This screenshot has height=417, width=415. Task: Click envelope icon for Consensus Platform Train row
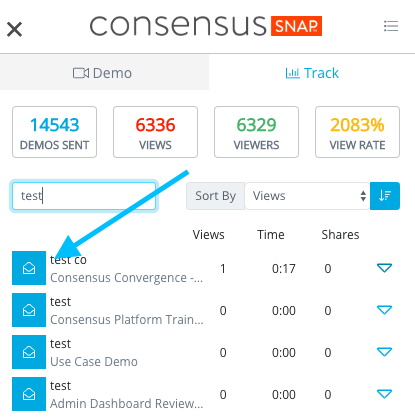(x=29, y=310)
